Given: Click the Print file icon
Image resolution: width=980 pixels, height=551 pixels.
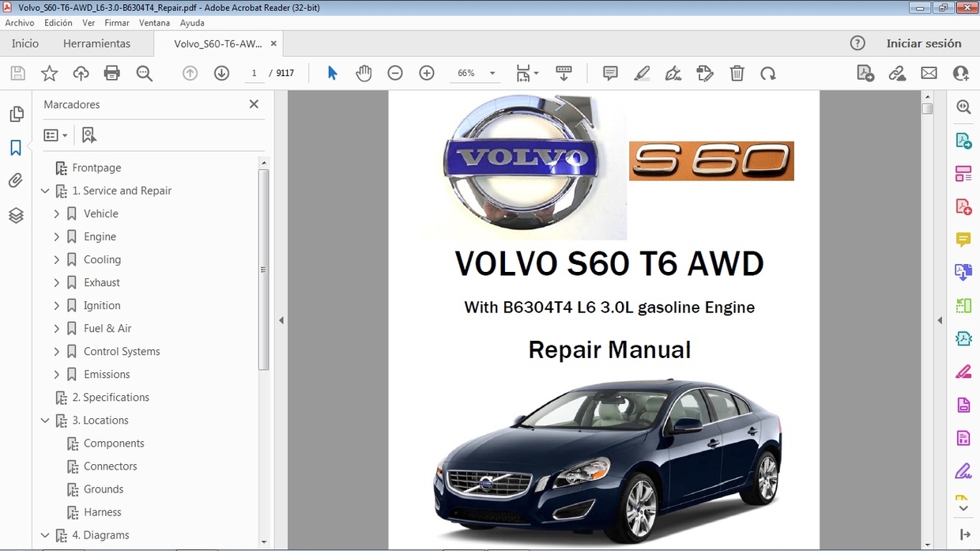Looking at the screenshot, I should point(112,74).
